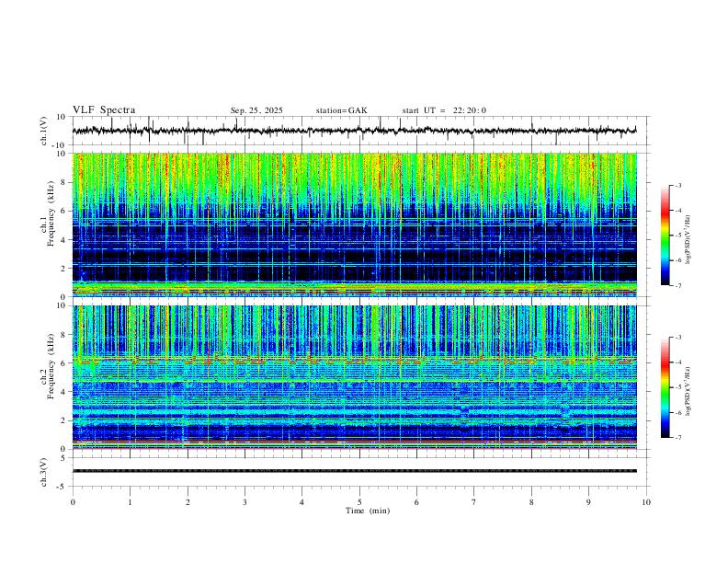728x563 pixels.
Task: Click the "5" tick on ch.3(V) axis
Action: (x=63, y=458)
